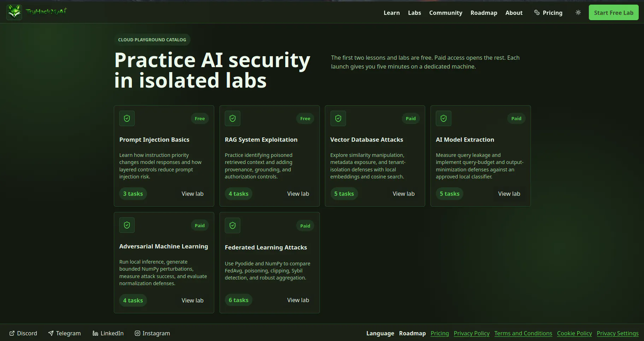Click the TryHackMyAI fox logo icon
The image size is (644, 341).
(14, 12)
